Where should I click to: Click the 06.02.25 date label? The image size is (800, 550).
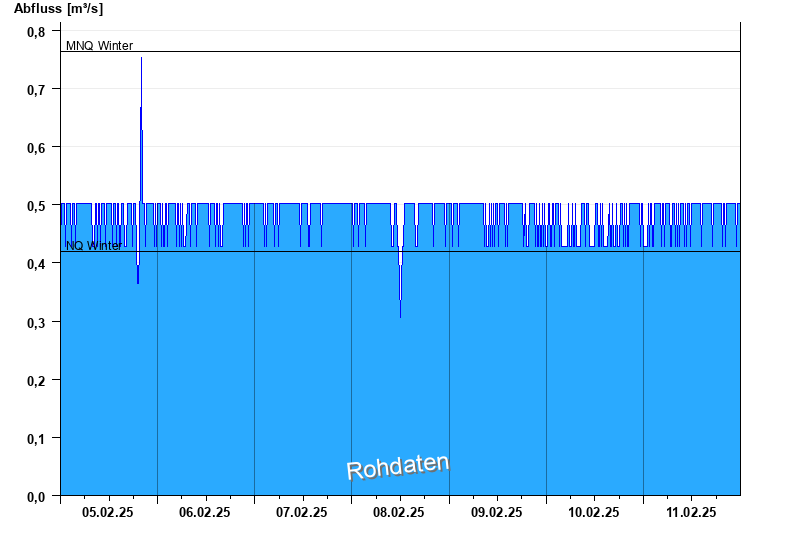tap(205, 512)
